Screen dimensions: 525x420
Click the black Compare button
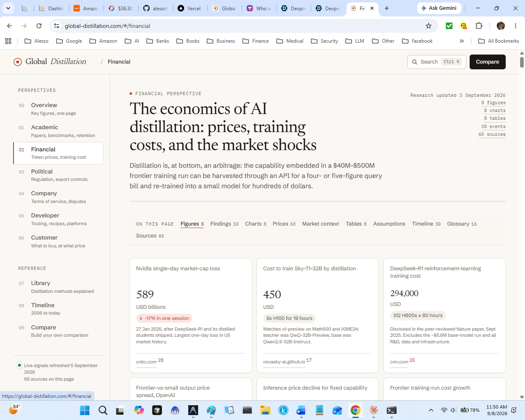tap(487, 62)
